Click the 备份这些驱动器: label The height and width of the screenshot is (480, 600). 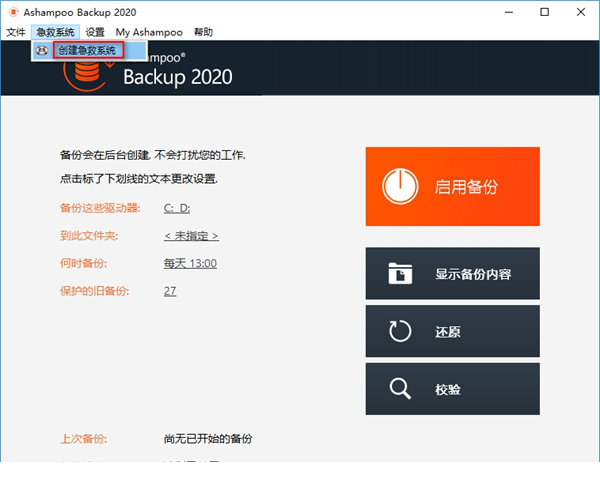100,208
